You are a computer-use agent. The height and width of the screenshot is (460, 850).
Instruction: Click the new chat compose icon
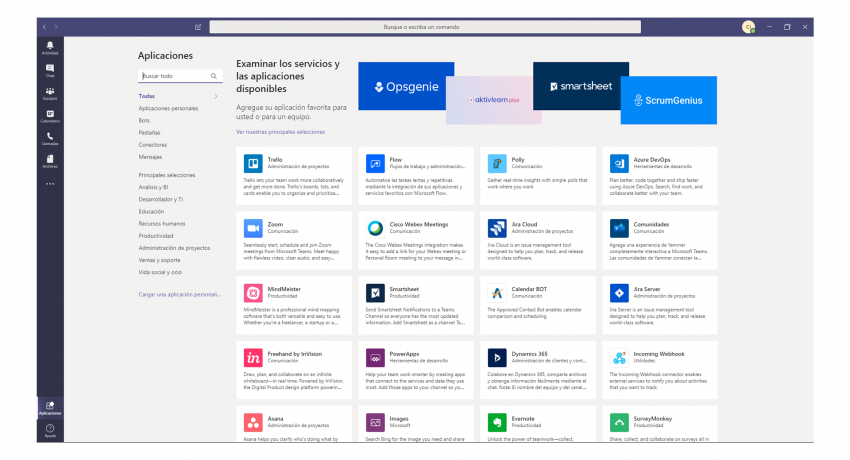(198, 27)
